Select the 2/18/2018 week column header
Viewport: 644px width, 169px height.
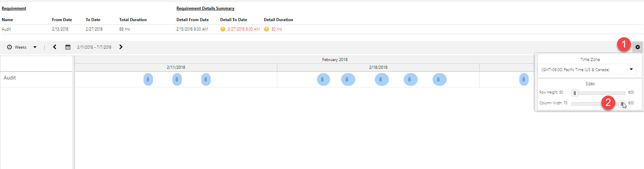pyautogui.click(x=378, y=67)
